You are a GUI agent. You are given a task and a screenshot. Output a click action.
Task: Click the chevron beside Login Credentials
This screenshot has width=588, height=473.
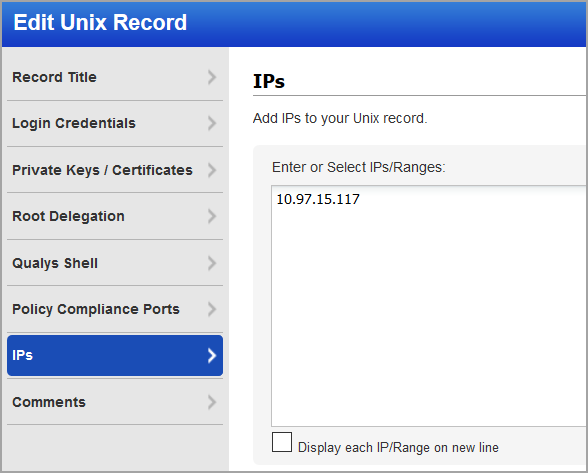pos(212,123)
